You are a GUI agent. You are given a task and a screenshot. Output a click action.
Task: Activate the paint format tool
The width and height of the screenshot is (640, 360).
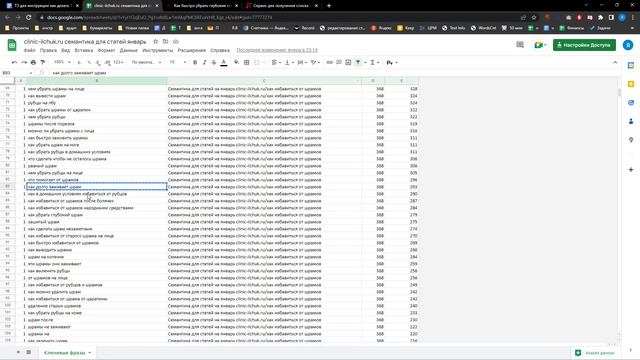point(42,62)
